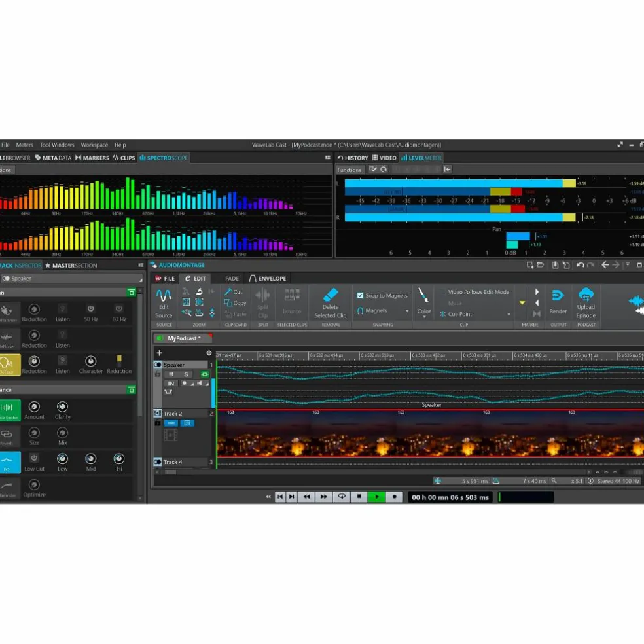Viewport: 644px width, 644px height.
Task: Enable Video Follows Edit Mode checkbox
Action: point(442,292)
